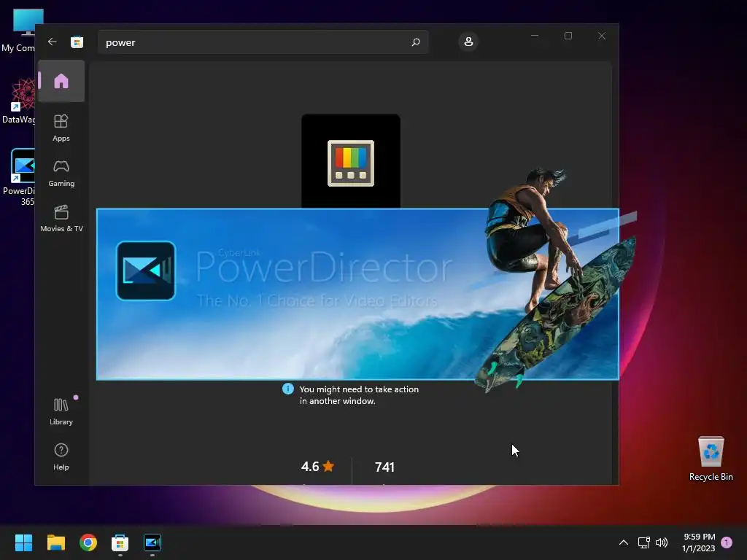Show hidden system tray icons
Image resolution: width=747 pixels, height=560 pixels.
click(x=623, y=542)
